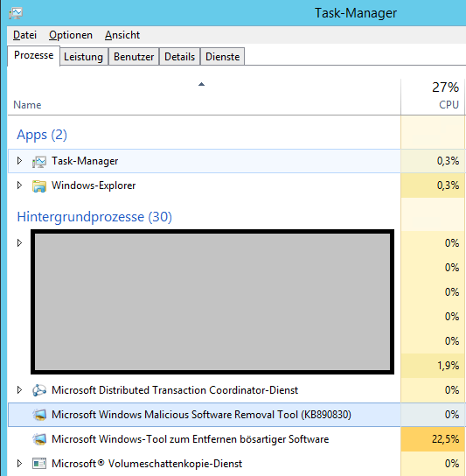Switch to the Prozesse tab

[x=34, y=55]
